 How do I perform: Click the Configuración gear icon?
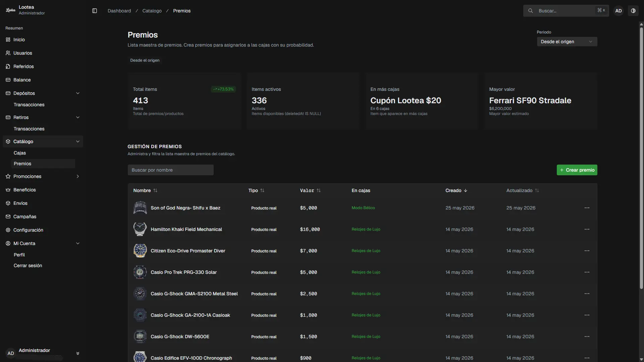click(x=8, y=230)
